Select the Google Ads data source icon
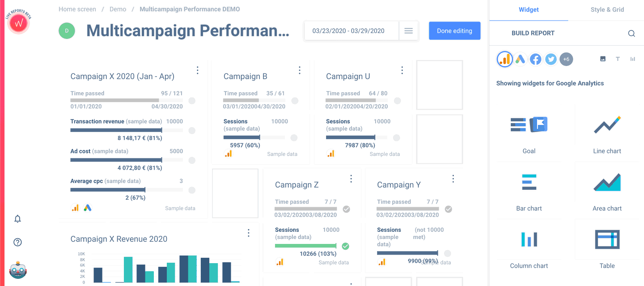 tap(520, 59)
